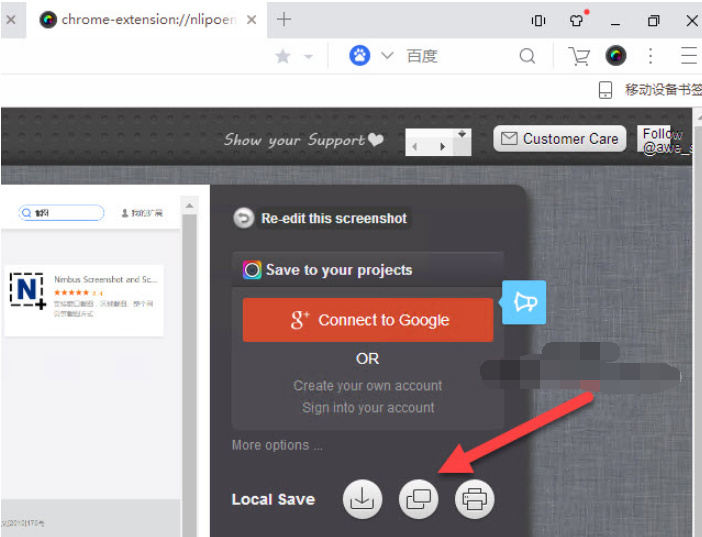Open Sign into your account link
This screenshot has width=702, height=537.
pyautogui.click(x=368, y=408)
